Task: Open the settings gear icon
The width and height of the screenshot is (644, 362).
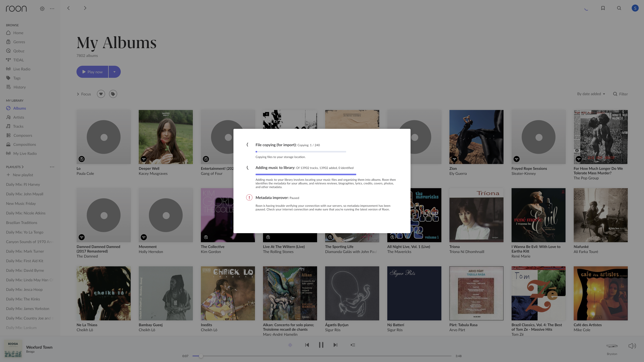Action: [x=42, y=9]
